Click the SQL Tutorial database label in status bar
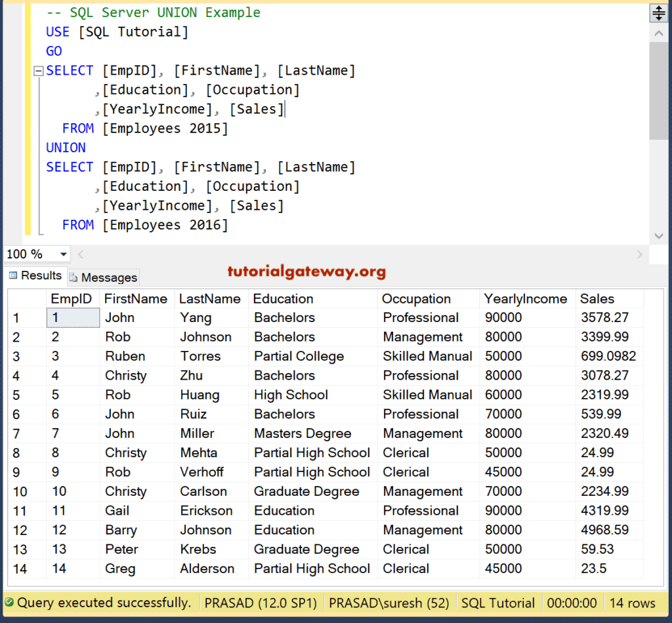 pos(498,602)
